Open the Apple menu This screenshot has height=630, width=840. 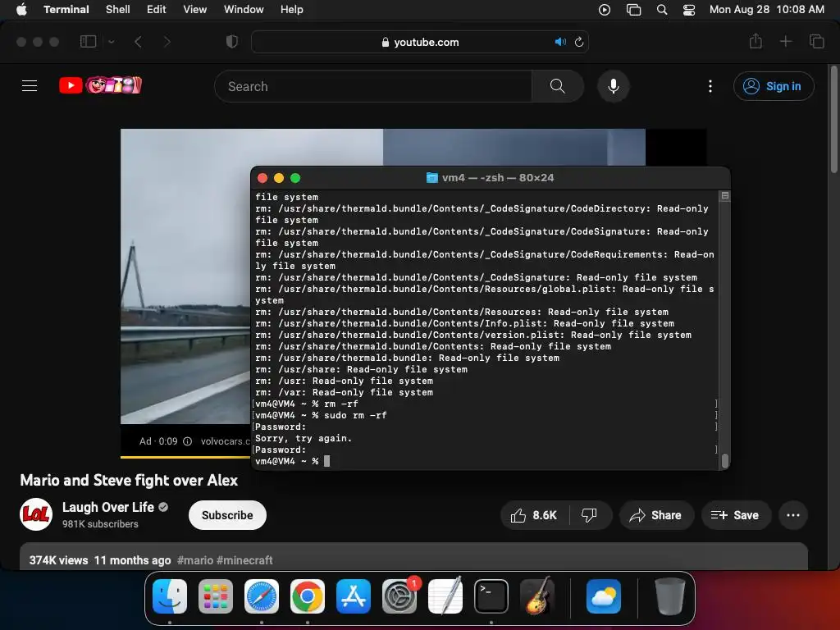(x=21, y=10)
